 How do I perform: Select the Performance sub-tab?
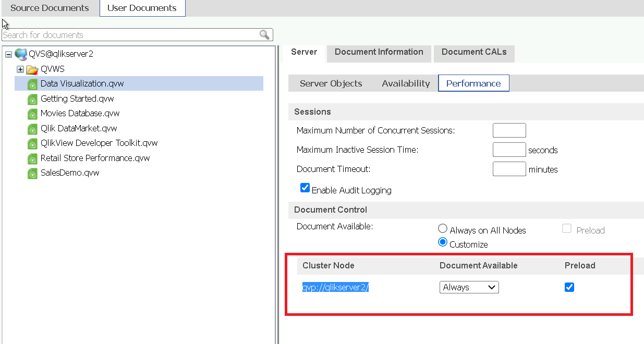click(473, 83)
